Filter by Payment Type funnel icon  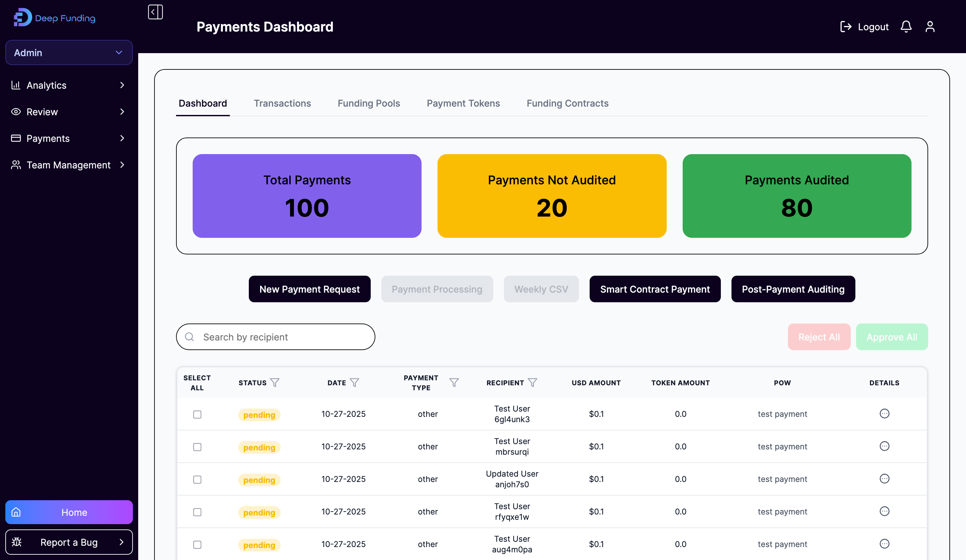[454, 383]
